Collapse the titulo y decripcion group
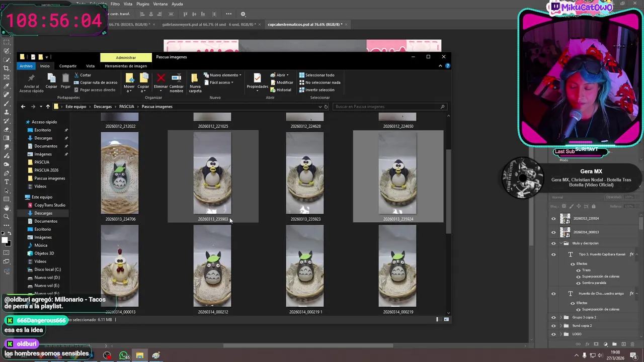Image resolution: width=644 pixels, height=362 pixels. (561, 243)
